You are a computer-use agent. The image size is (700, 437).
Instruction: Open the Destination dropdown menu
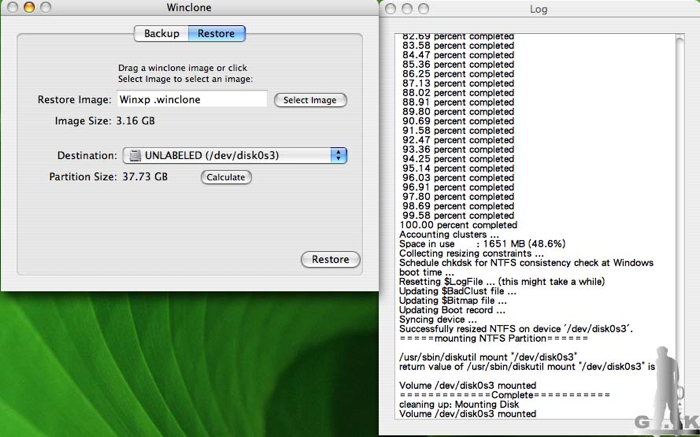pos(235,155)
